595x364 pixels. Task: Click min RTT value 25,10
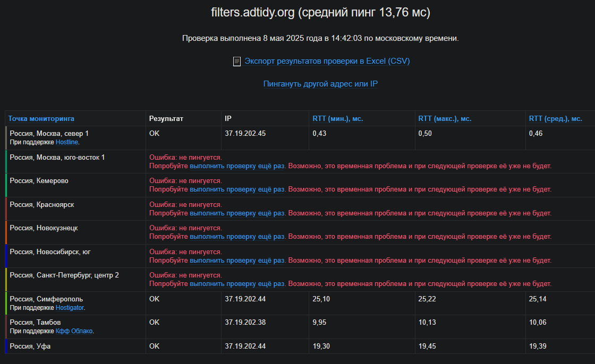point(321,299)
